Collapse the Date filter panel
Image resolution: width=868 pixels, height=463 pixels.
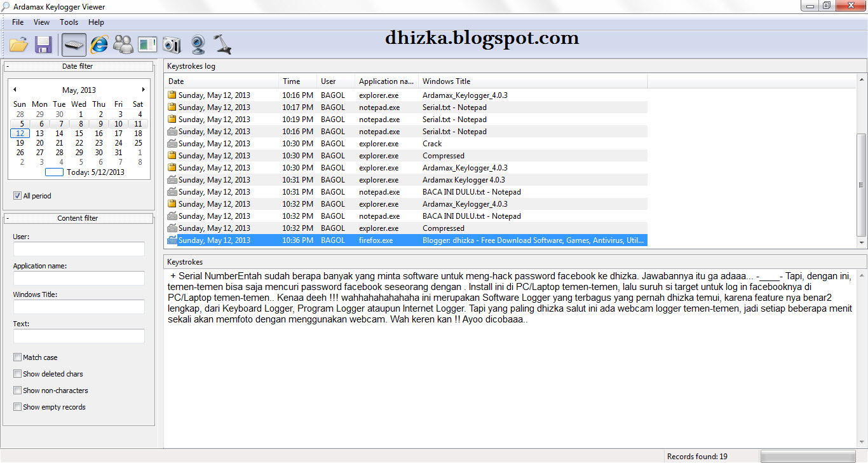(8, 66)
